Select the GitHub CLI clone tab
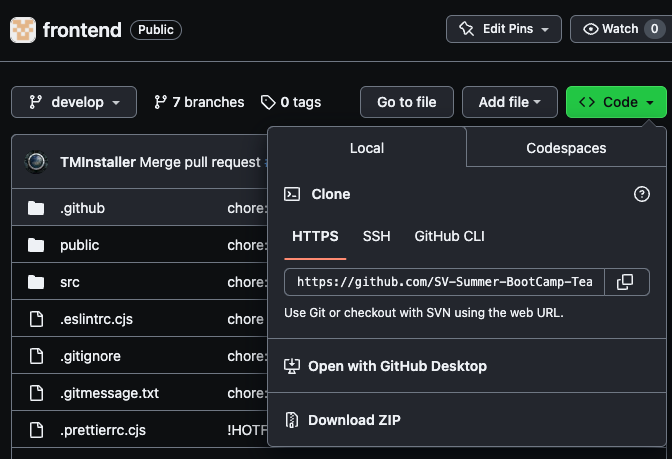This screenshot has width=672, height=459. tap(450, 237)
